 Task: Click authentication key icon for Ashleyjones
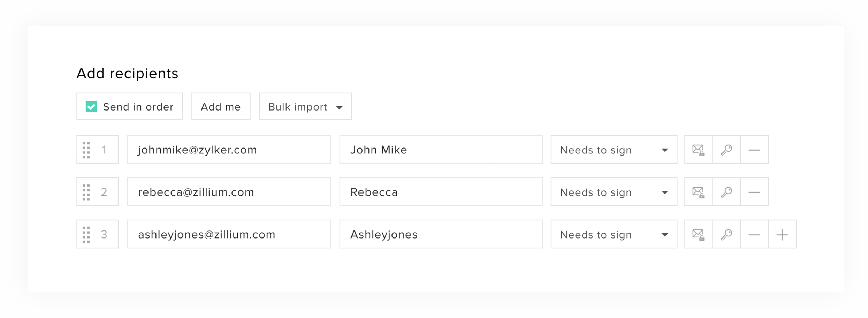(x=726, y=235)
